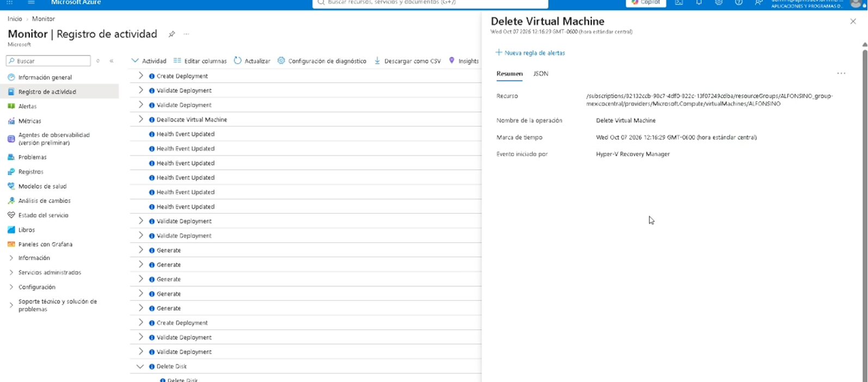Expand the Deallocate Virtual Machine row chevron

(141, 119)
